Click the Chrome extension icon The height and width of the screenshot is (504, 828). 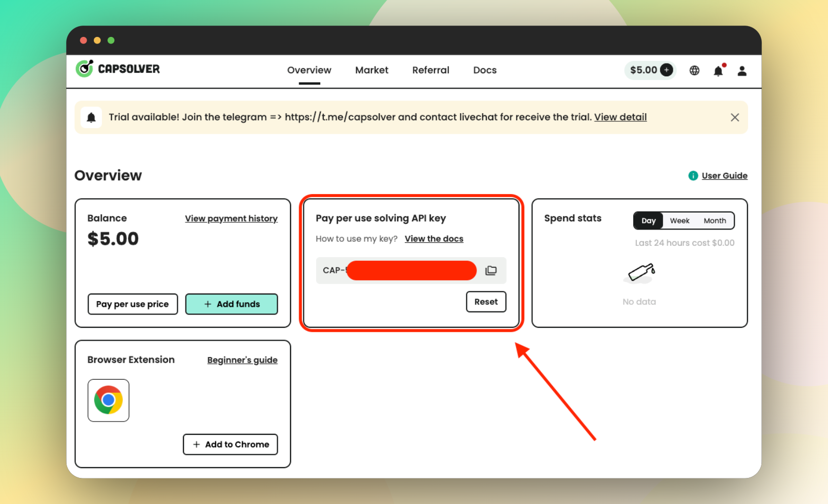coord(108,400)
